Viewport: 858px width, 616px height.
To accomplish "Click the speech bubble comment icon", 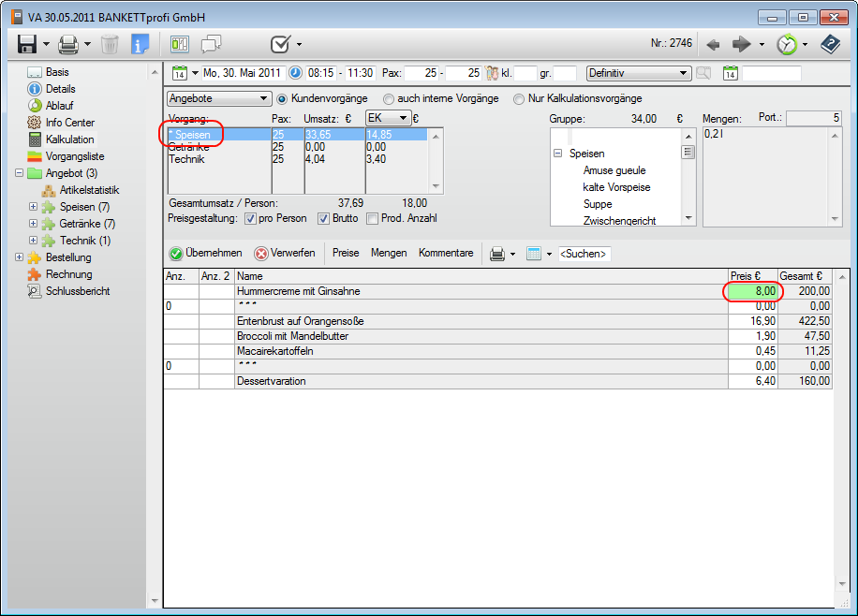I will point(212,44).
